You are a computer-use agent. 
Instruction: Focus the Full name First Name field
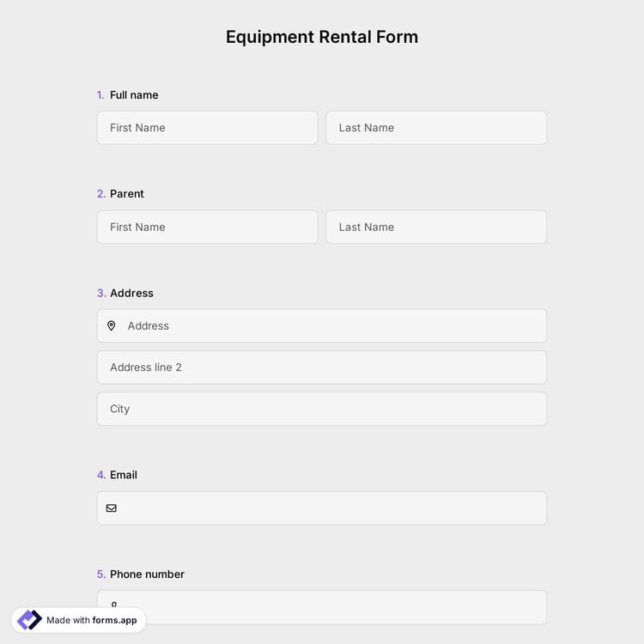(207, 128)
